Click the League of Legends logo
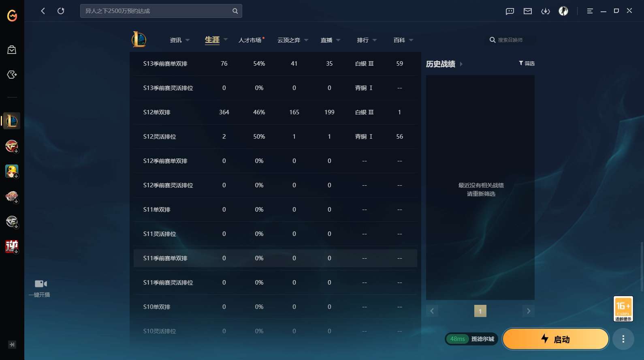Screen dimensions: 644x360 click(x=139, y=39)
